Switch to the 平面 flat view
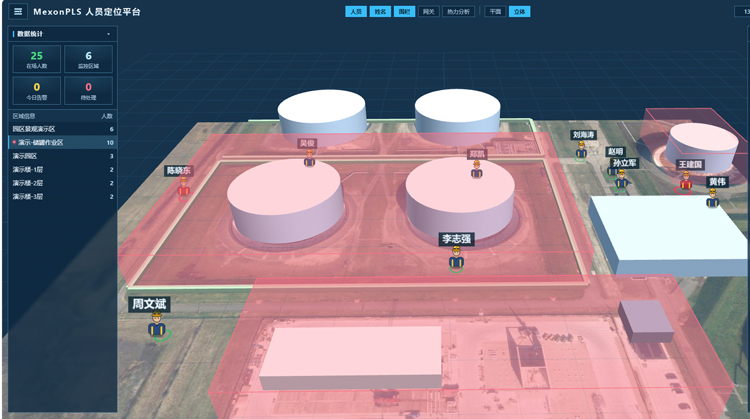Viewport: 750px width, 419px height. tap(495, 11)
